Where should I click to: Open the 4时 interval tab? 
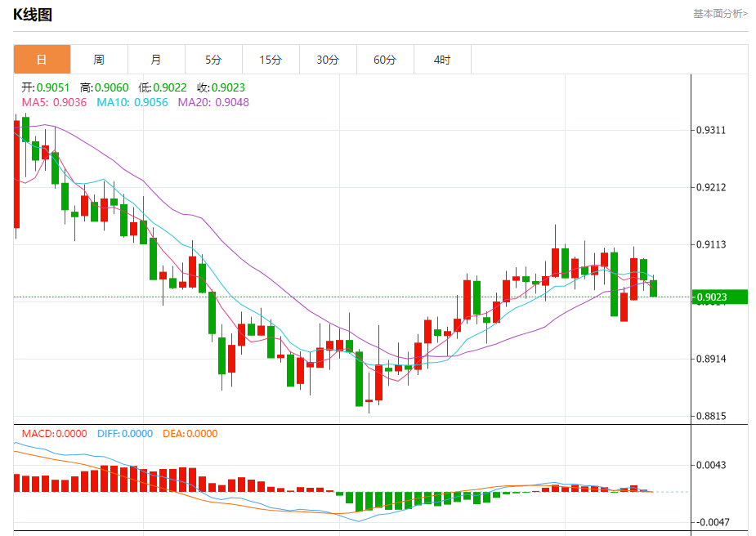[442, 60]
